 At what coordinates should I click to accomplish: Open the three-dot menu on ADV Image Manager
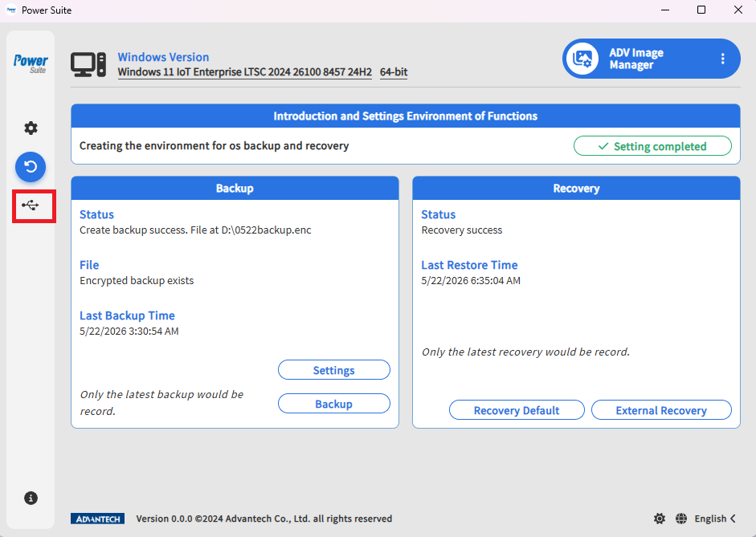[722, 59]
